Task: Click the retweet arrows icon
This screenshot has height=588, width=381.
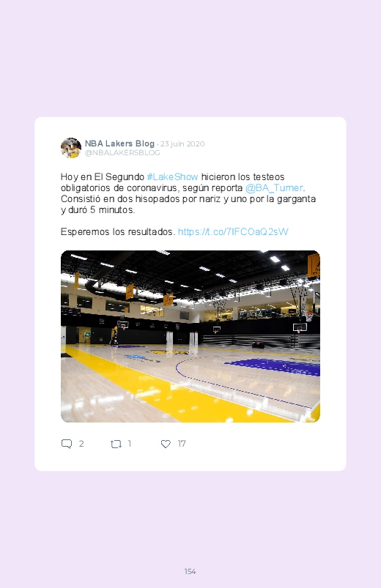Action: (x=116, y=444)
